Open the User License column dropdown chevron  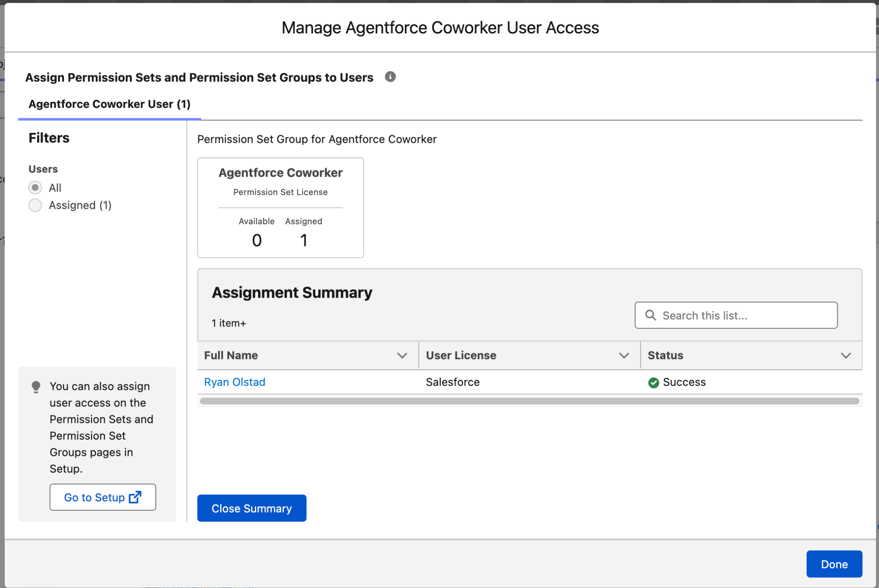pyautogui.click(x=624, y=356)
